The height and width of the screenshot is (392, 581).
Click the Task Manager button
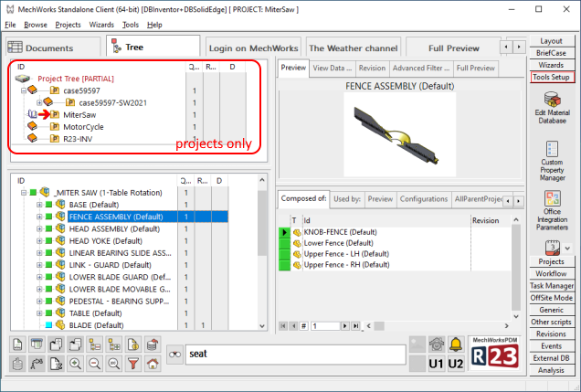point(551,286)
